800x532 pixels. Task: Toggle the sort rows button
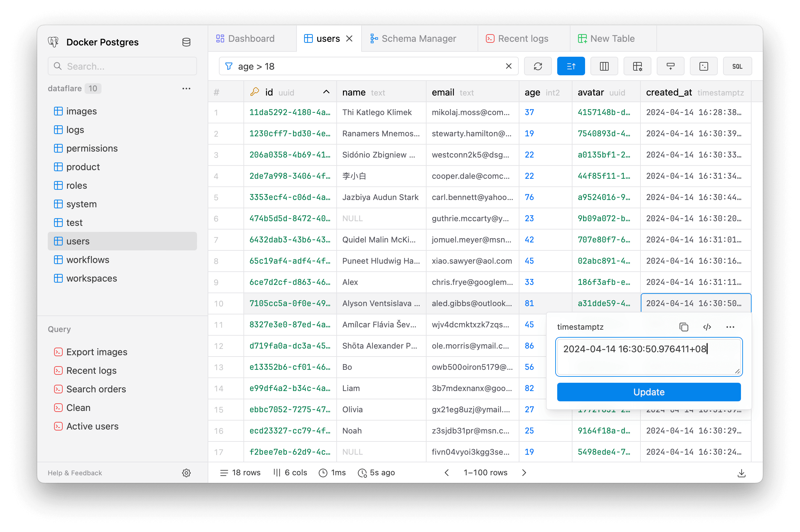[571, 66]
